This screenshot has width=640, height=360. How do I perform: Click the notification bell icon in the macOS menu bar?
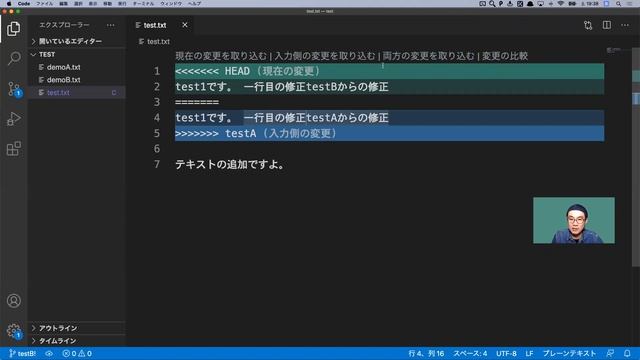click(x=530, y=4)
